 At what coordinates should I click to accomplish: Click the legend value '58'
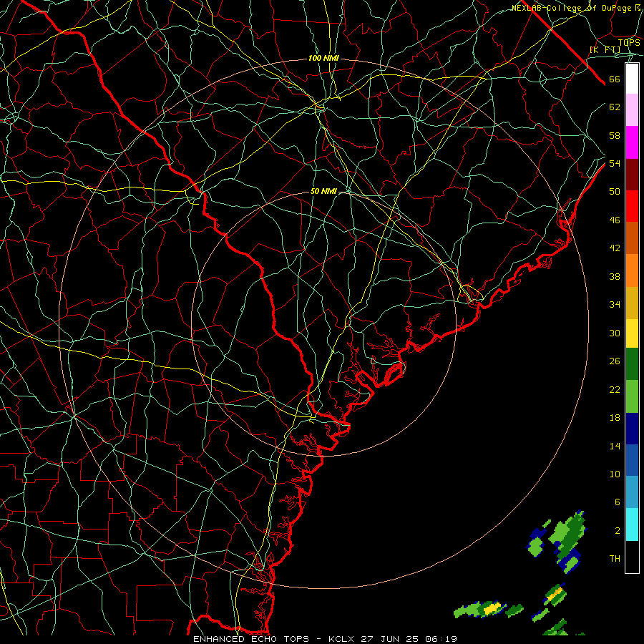[615, 135]
